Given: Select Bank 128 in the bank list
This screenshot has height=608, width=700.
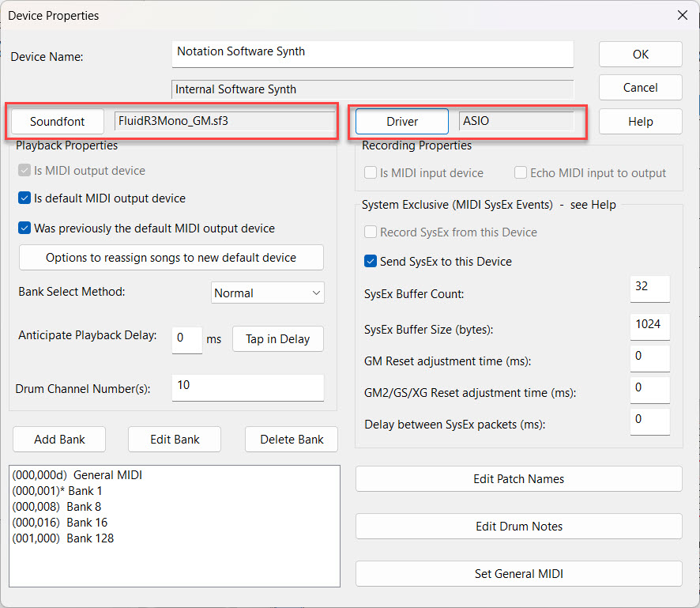Looking at the screenshot, I should (x=63, y=538).
